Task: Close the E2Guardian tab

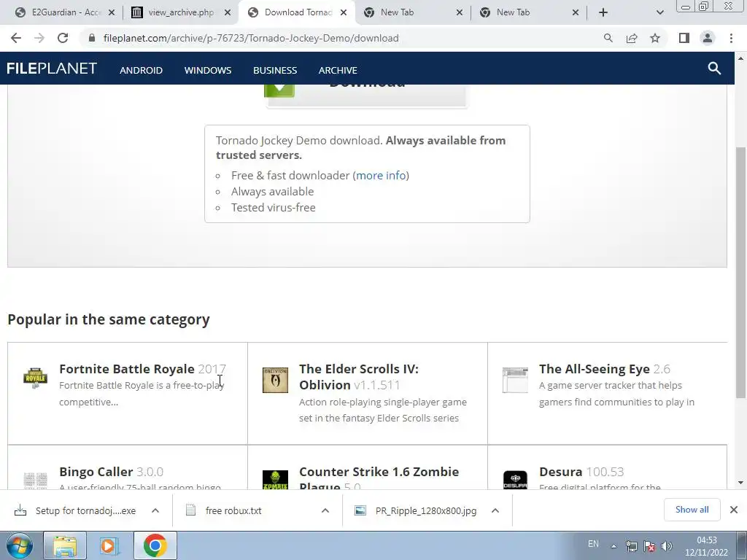Action: [112, 12]
